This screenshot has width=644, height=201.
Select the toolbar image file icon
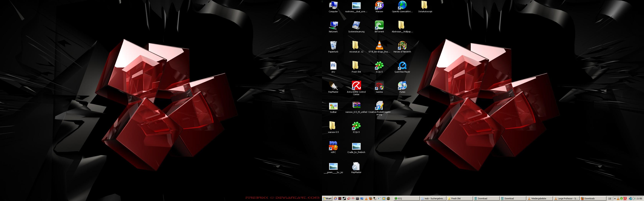(333, 108)
